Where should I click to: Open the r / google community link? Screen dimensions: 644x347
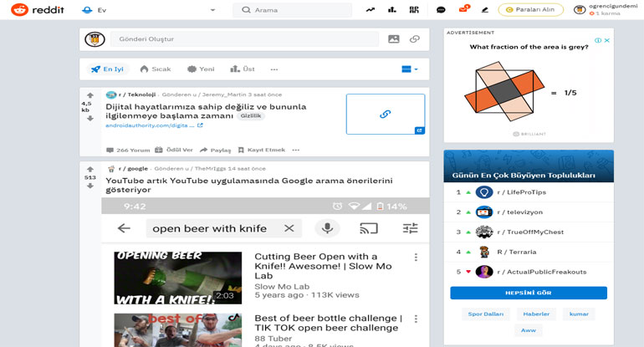133,168
